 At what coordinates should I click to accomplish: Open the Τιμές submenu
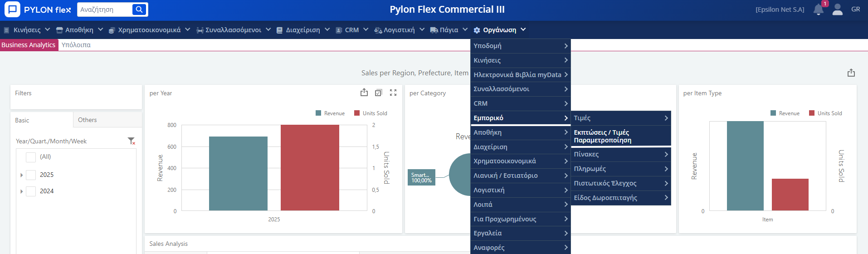coord(621,118)
